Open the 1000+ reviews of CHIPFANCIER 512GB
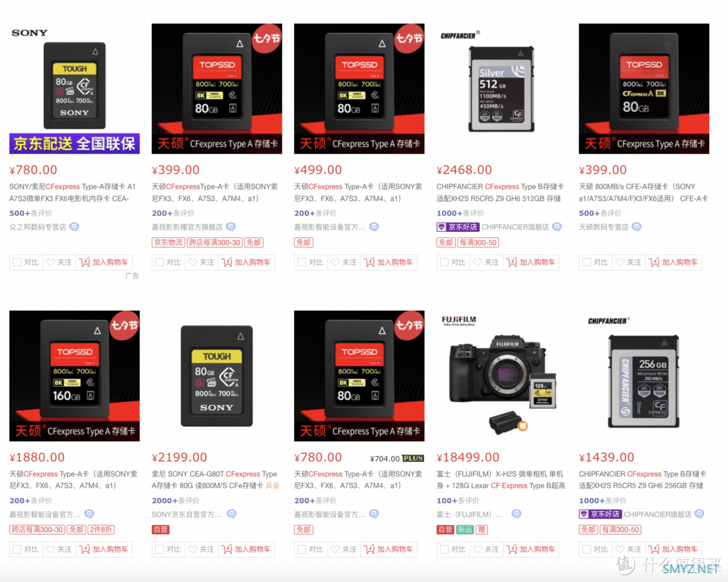728x582 pixels. [x=460, y=213]
